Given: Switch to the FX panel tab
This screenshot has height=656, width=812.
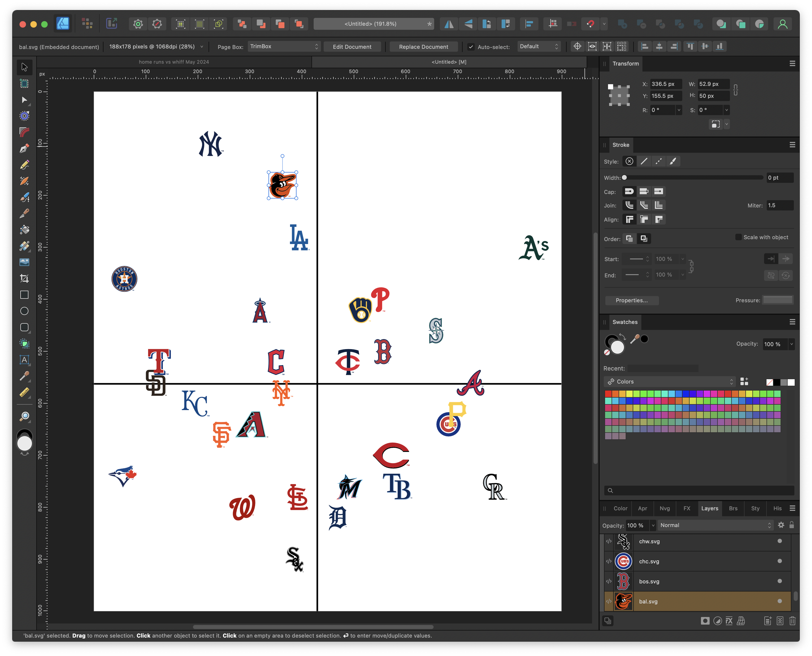Looking at the screenshot, I should click(687, 508).
